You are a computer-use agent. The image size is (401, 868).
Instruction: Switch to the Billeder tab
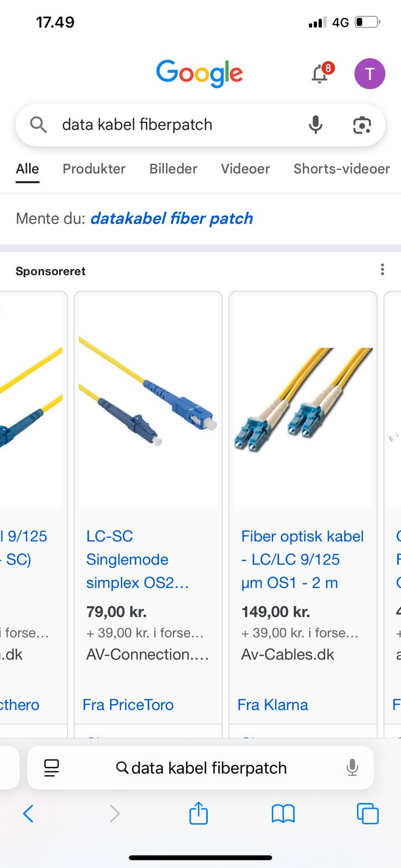tap(173, 169)
